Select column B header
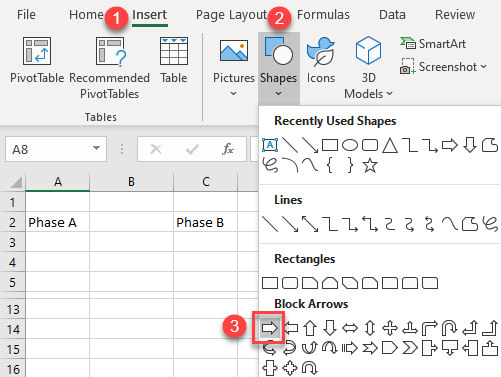Image resolution: width=501 pixels, height=377 pixels. pos(131,182)
